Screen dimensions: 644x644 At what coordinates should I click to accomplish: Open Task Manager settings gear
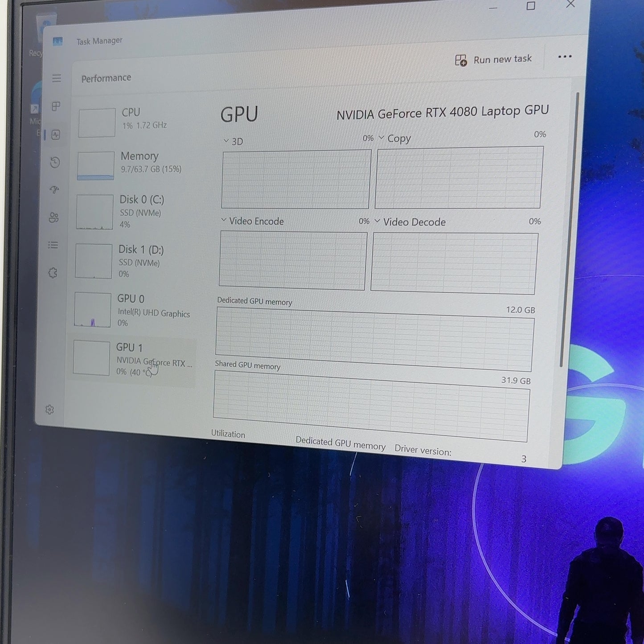point(50,410)
